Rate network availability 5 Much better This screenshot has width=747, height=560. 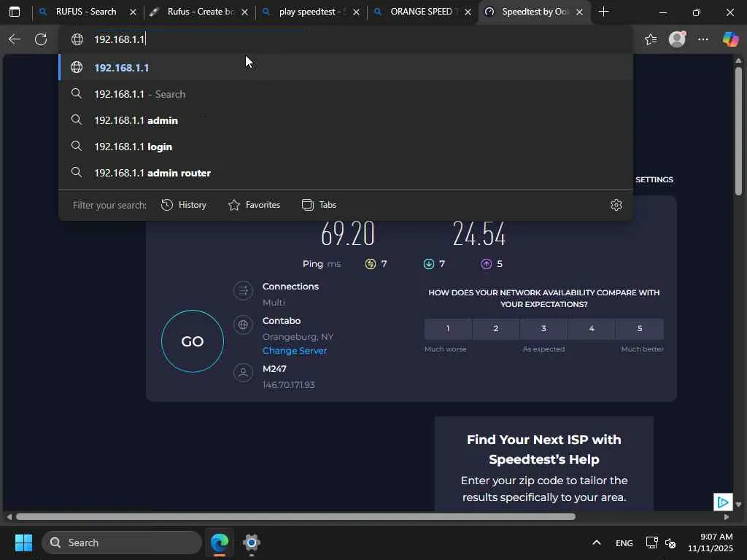tap(640, 328)
